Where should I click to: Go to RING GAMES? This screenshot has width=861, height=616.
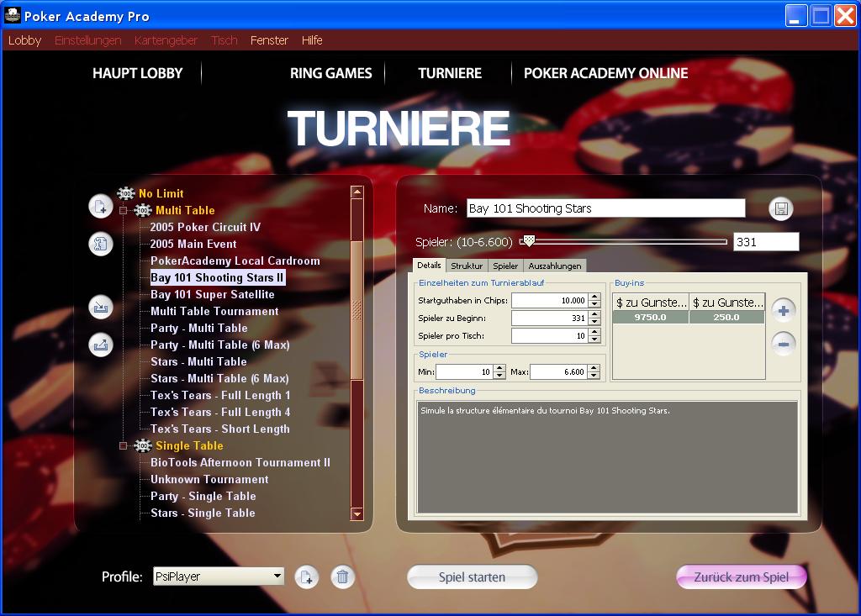point(331,73)
